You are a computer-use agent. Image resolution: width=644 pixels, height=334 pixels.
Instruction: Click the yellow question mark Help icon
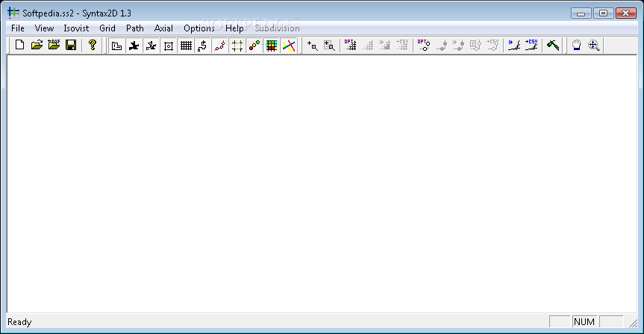click(x=93, y=45)
